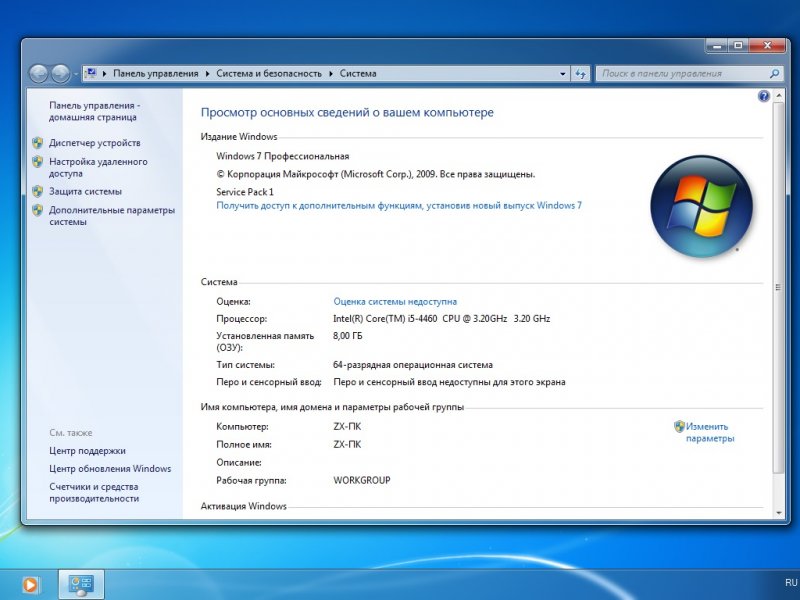The height and width of the screenshot is (600, 800).
Task: Click the installed memory value 8,00 ГБ
Action: (x=347, y=336)
